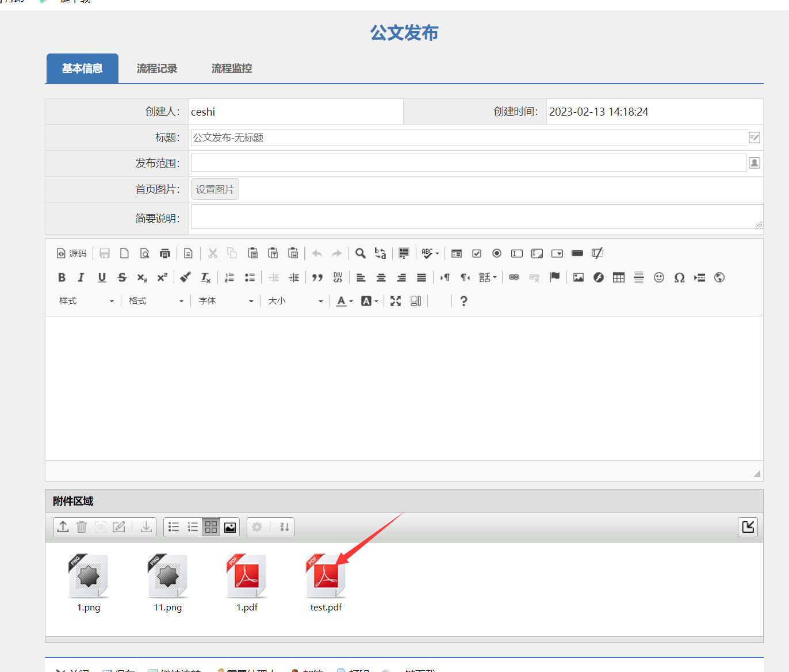Open the 大小 font size dropdown

[x=295, y=301]
